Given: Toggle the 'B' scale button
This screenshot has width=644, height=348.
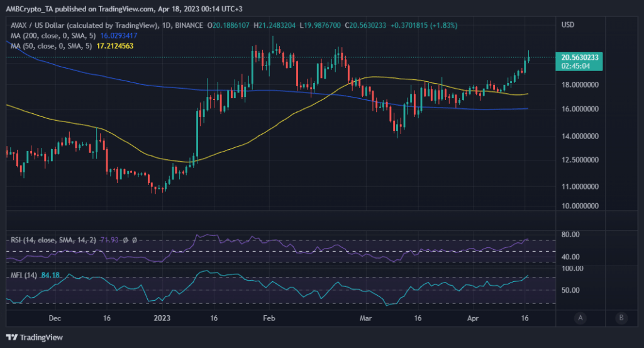Looking at the screenshot, I should coord(621,317).
